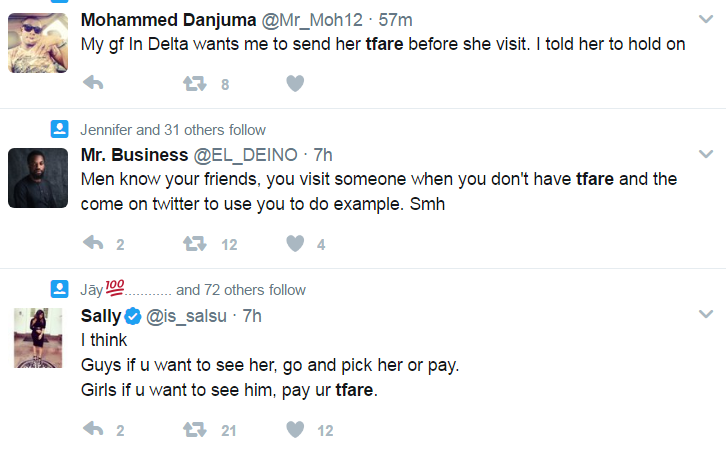Screen dimensions: 726x451
Task: Reply to Sally's tweet
Action: [93, 430]
